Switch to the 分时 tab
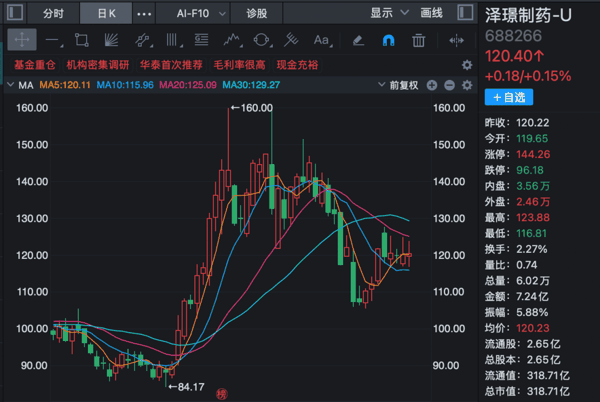This screenshot has height=402, width=600. 53,13
